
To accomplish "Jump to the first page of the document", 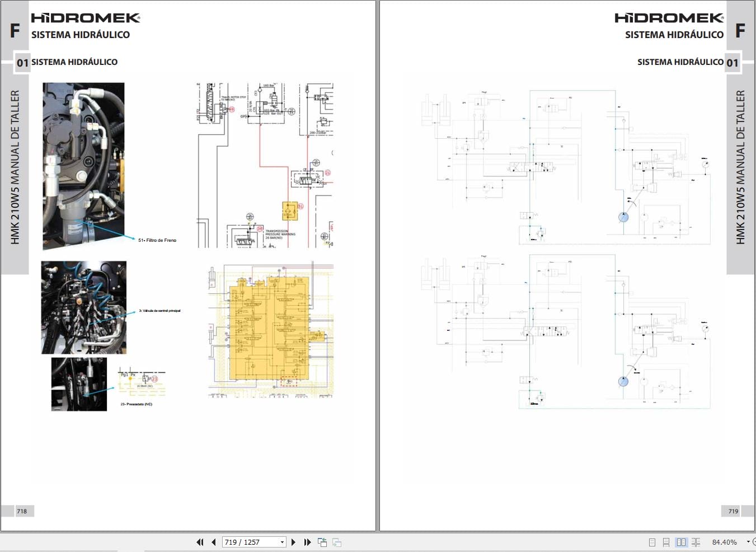I will tap(200, 542).
